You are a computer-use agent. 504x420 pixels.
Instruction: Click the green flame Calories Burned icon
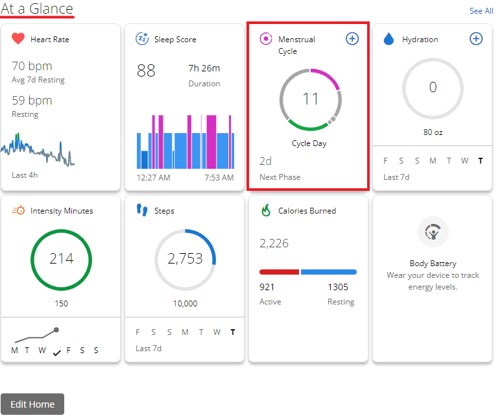click(265, 210)
